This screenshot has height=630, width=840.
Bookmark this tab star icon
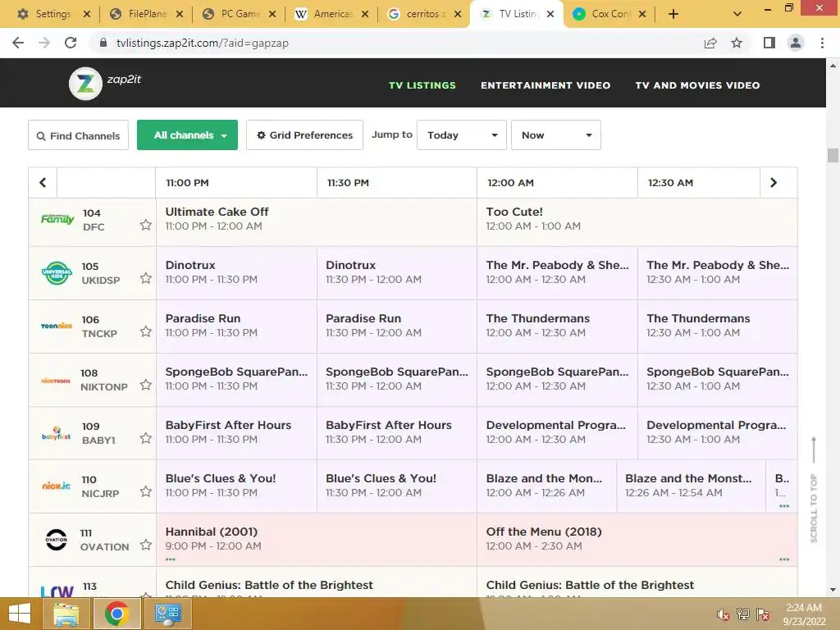[737, 43]
